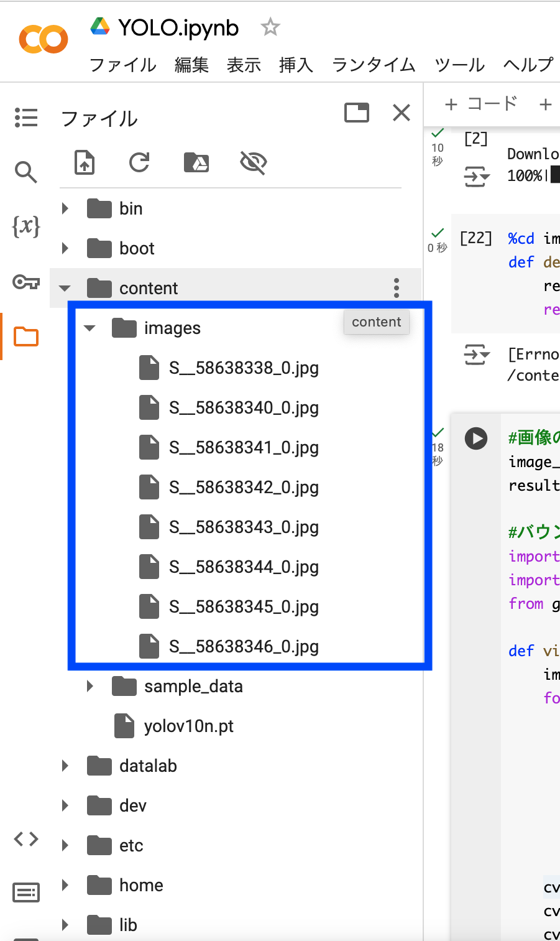The width and height of the screenshot is (560, 941).
Task: Toggle hidden files visibility eye icon
Action: click(x=253, y=163)
